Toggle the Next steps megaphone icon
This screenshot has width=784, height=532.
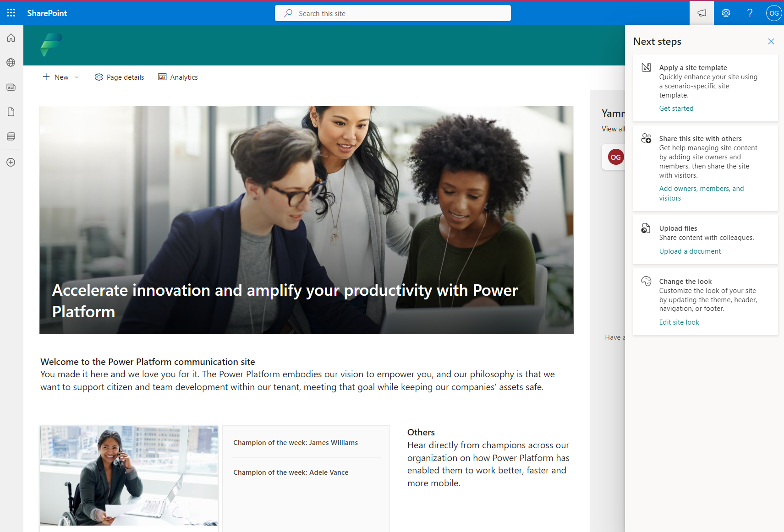click(702, 13)
